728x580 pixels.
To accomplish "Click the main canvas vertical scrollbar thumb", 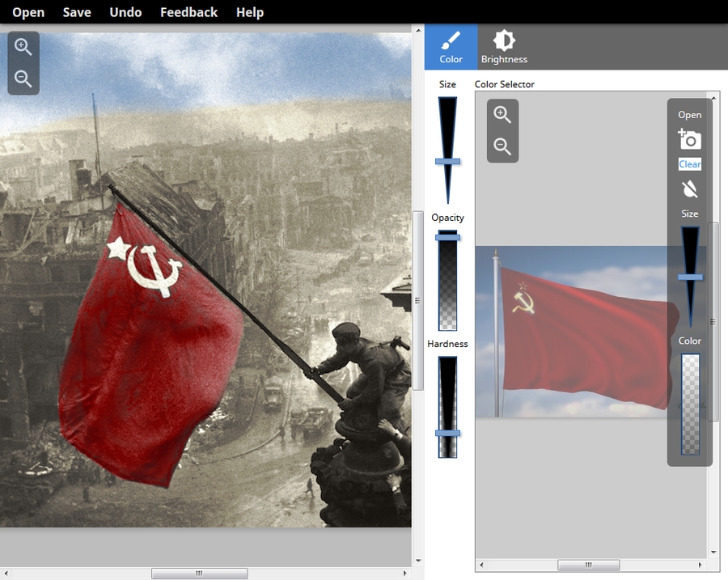I will (x=418, y=300).
